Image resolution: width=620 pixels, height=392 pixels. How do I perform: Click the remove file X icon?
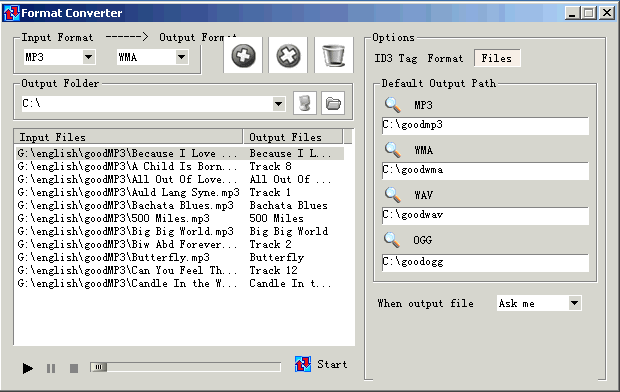click(x=288, y=55)
